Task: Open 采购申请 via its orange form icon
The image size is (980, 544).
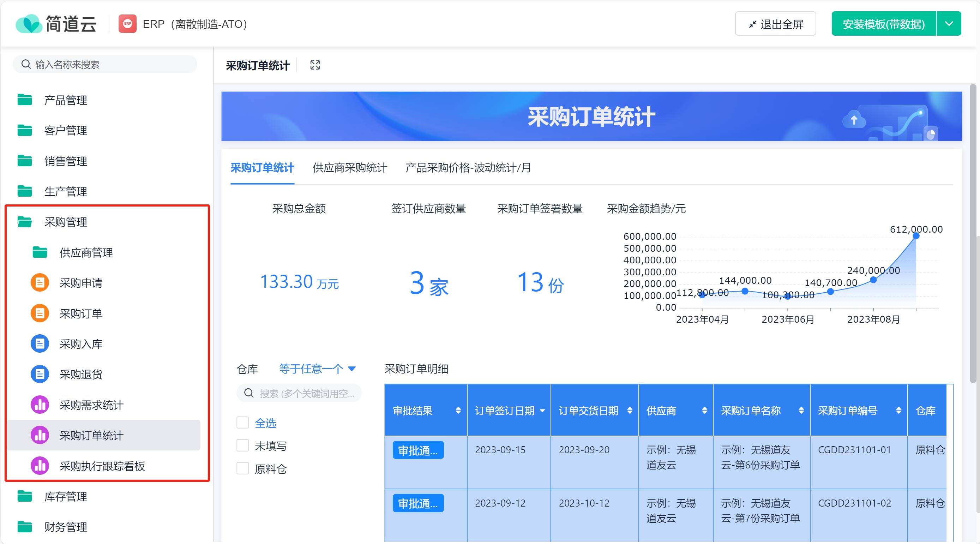Action: [40, 282]
